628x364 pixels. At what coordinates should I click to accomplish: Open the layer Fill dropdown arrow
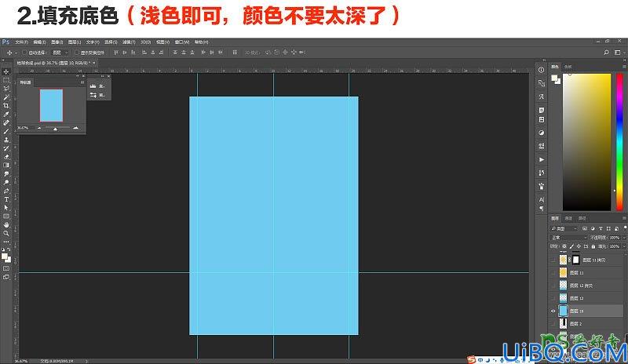pos(624,246)
